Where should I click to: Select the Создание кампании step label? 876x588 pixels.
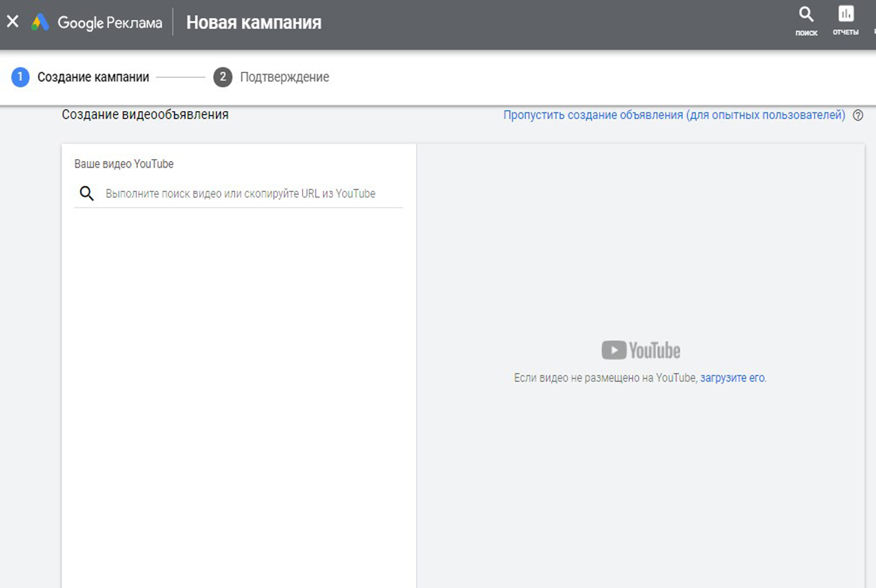point(93,77)
